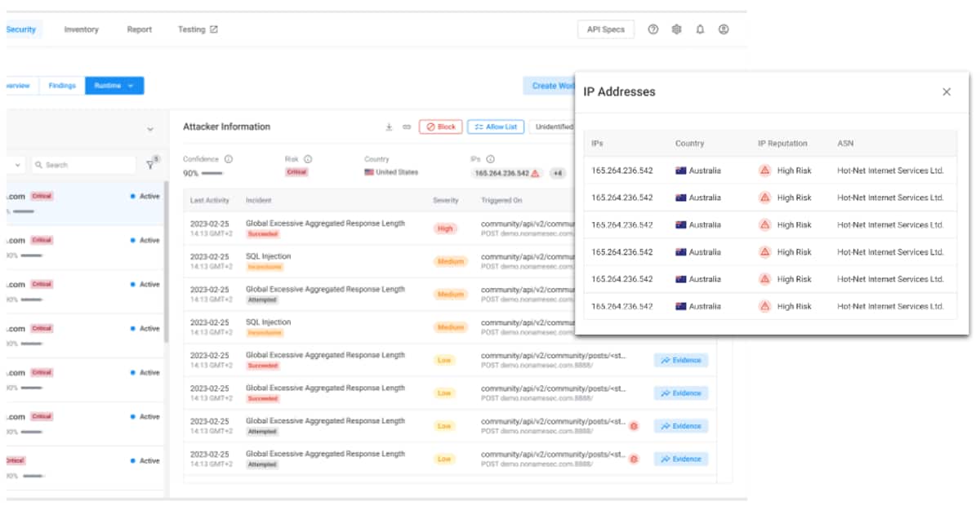Image resolution: width=980 pixels, height=506 pixels.
Task: Switch to the Inventory tab
Action: pyautogui.click(x=81, y=29)
